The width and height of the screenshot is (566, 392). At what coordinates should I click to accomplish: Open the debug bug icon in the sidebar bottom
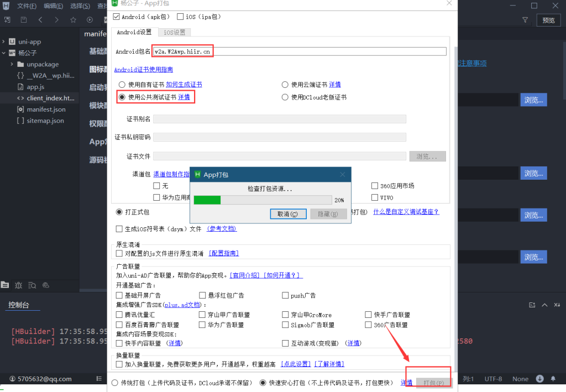click(x=18, y=285)
